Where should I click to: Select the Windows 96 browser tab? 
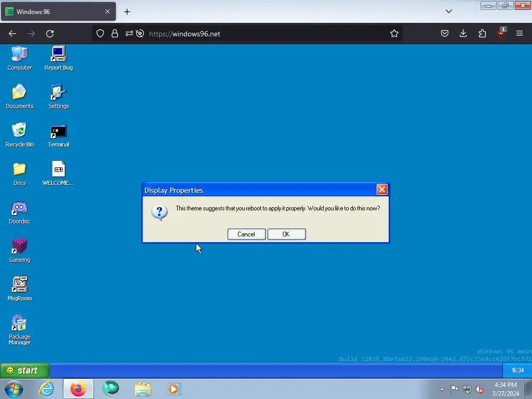(58, 11)
